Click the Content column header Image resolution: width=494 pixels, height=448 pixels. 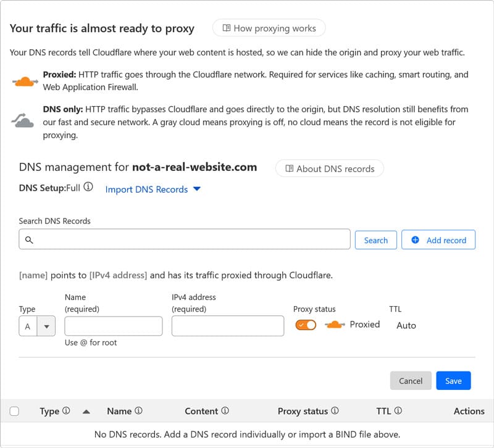(201, 411)
